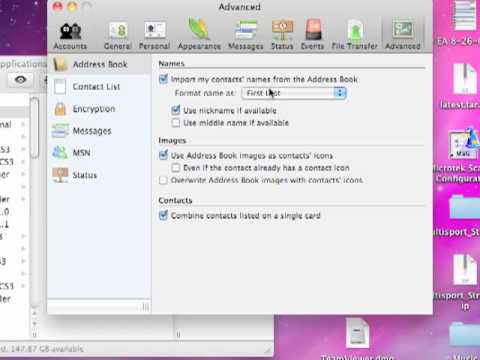Select Status in the Advanced sidebar

99,175
